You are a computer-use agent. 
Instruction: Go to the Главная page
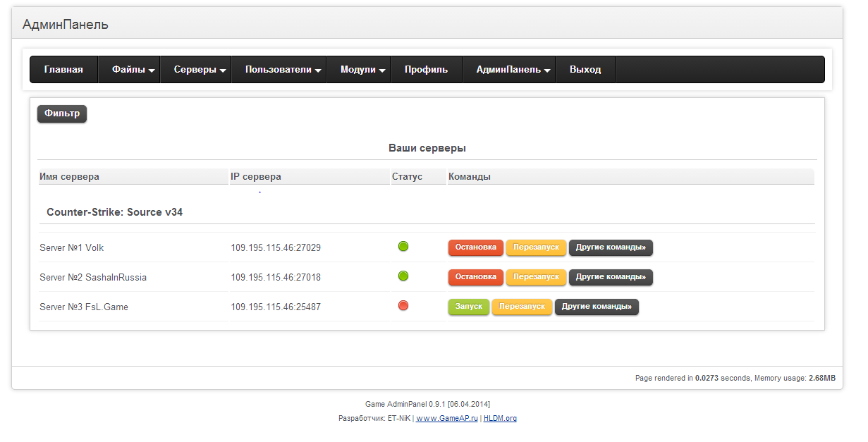(63, 70)
